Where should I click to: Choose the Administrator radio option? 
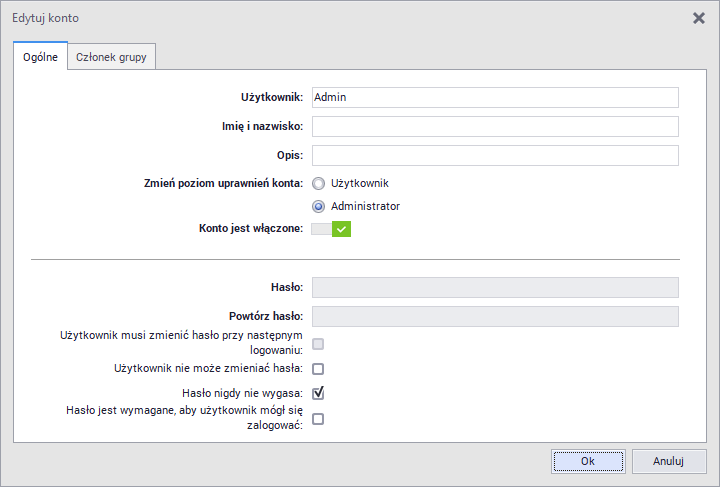point(319,206)
